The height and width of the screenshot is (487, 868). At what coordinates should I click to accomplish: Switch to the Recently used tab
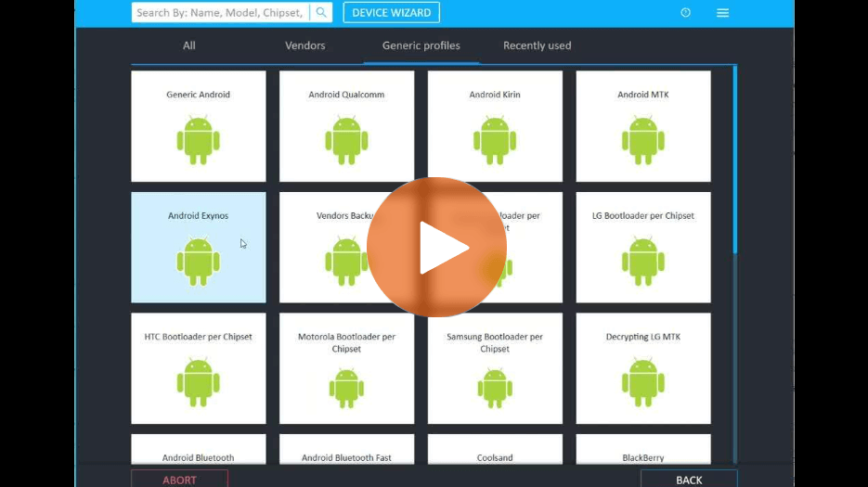tap(537, 45)
